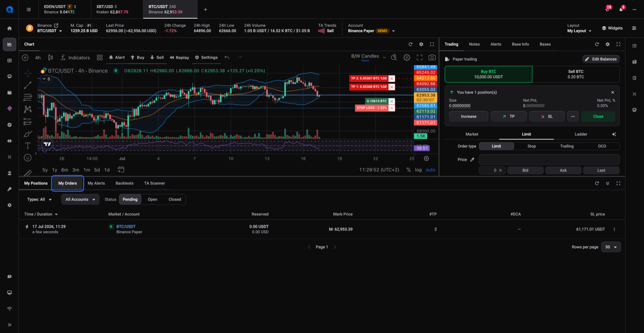Select Open status filter
Viewport: 644px width, 333px height.
[152, 199]
